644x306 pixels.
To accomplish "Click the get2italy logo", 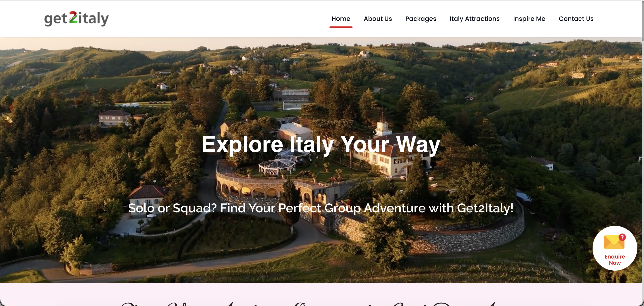I will [x=76, y=18].
